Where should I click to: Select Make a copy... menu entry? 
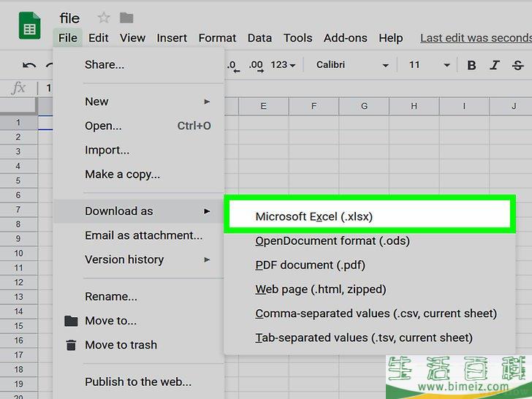[x=138, y=175]
